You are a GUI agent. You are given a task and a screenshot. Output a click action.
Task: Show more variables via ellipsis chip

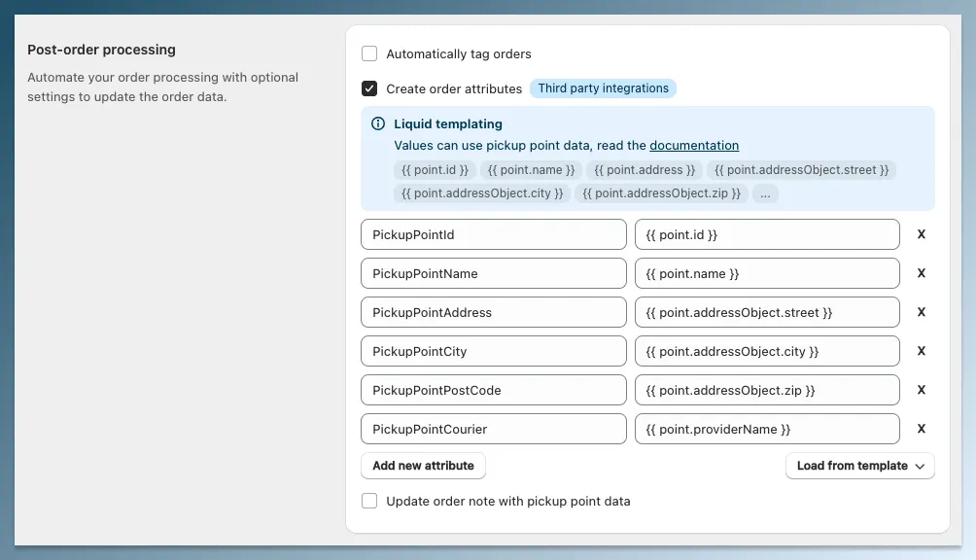pos(765,193)
